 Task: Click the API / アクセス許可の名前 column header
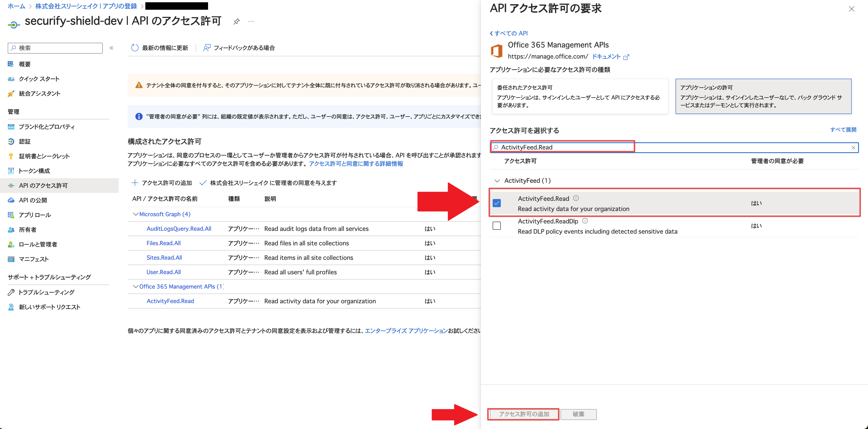165,199
